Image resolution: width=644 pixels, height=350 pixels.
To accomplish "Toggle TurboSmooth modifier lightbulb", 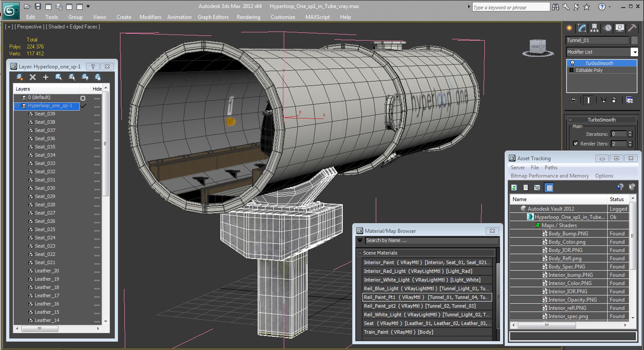I will pos(572,63).
